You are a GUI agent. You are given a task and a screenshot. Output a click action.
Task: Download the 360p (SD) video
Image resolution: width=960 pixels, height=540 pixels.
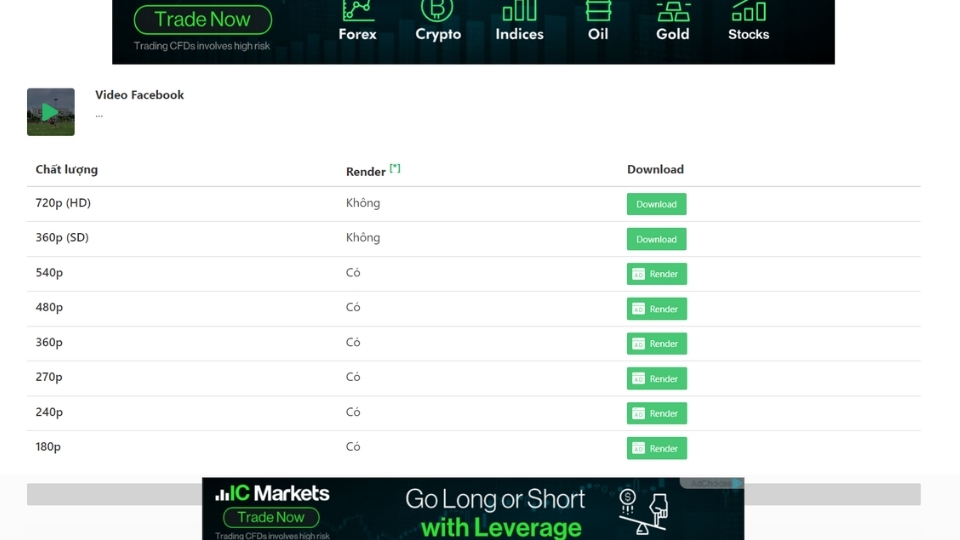coord(656,239)
